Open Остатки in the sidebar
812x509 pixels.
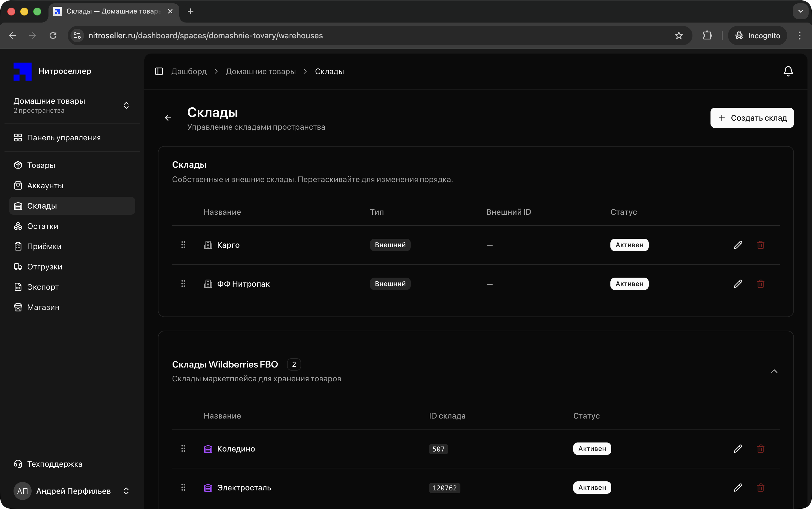pyautogui.click(x=43, y=226)
